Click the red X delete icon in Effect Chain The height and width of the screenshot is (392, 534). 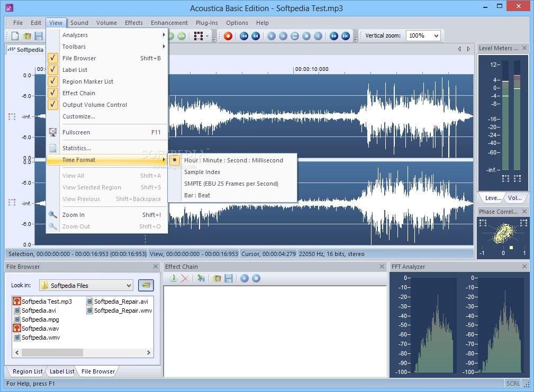(x=185, y=278)
